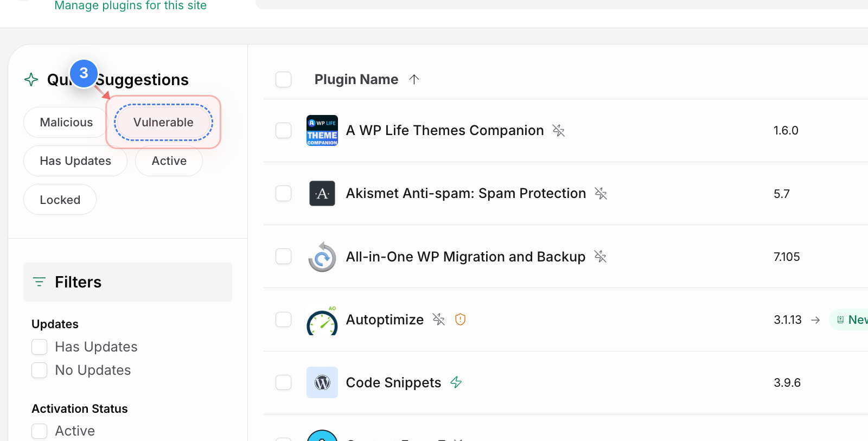
Task: Enable the Has Updates filter checkbox
Action: [x=40, y=347]
